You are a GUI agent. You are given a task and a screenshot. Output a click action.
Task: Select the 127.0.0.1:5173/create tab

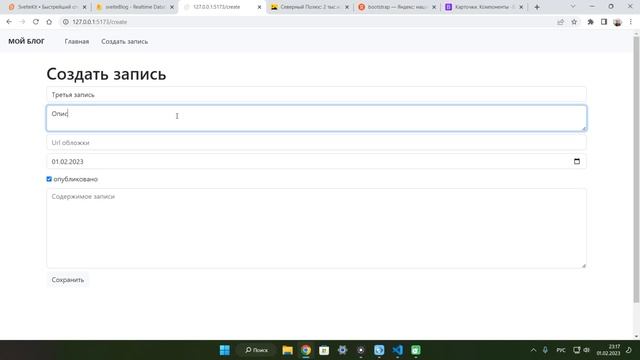(x=222, y=7)
